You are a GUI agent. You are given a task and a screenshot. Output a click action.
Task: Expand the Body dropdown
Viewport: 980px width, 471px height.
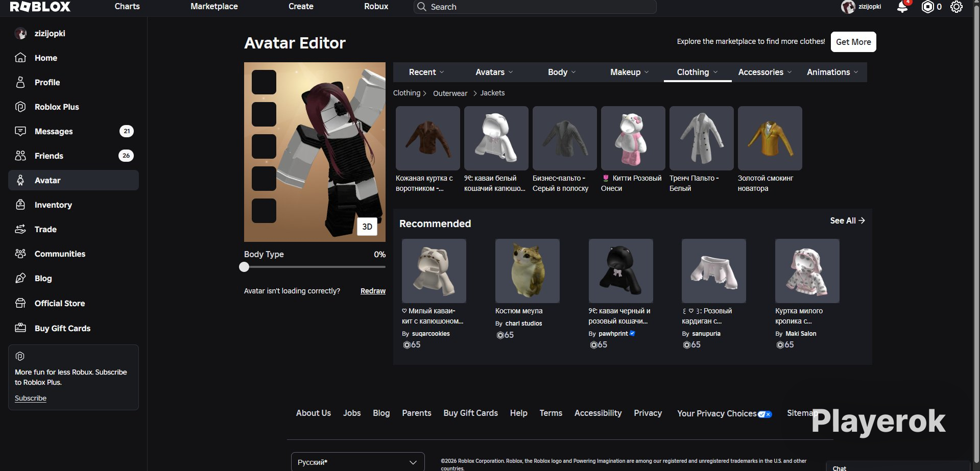point(562,72)
